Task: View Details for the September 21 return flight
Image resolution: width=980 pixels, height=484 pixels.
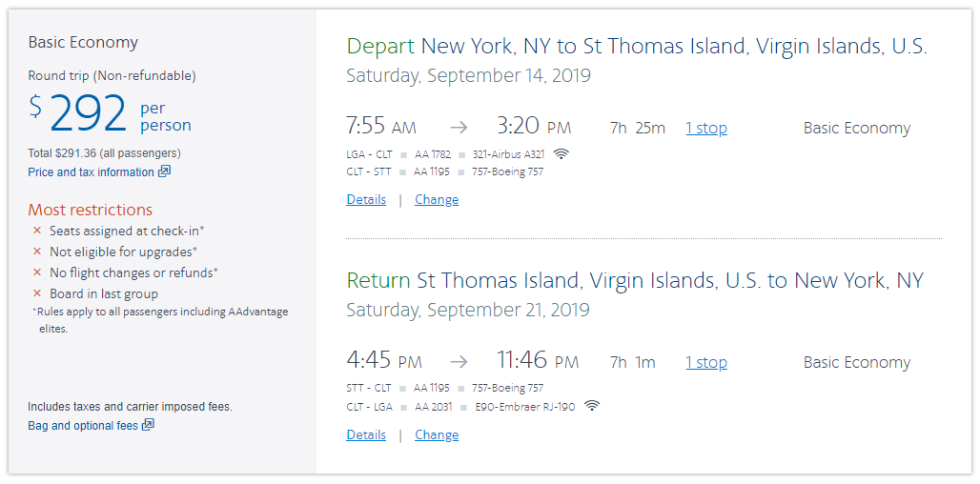Action: tap(366, 434)
